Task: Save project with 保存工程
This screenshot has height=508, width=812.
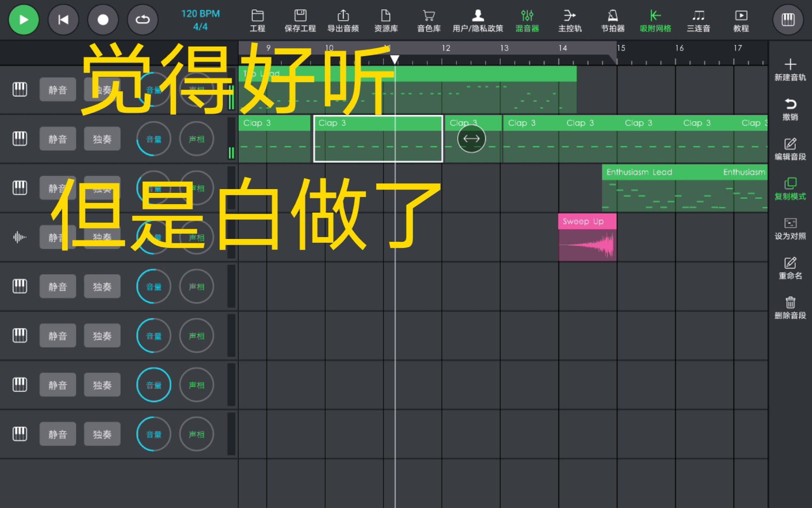Action: 300,21
